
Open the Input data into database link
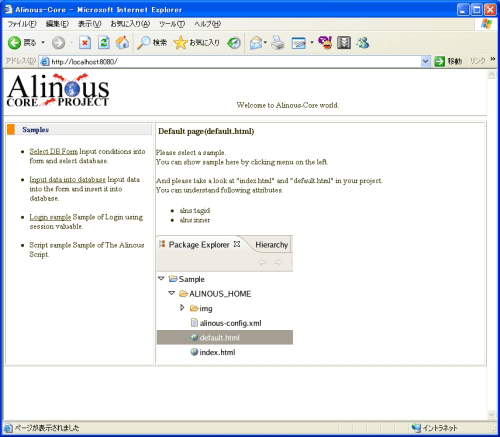pos(67,179)
